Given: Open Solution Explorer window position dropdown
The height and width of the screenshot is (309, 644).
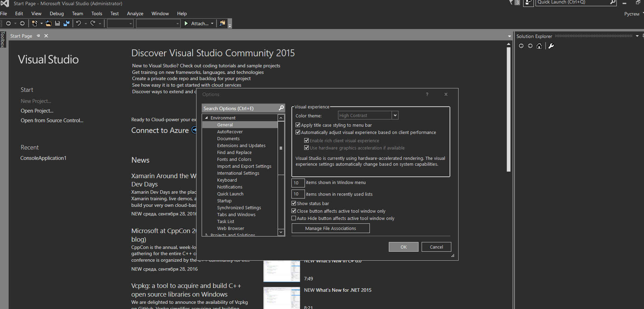Looking at the screenshot, I should (637, 36).
